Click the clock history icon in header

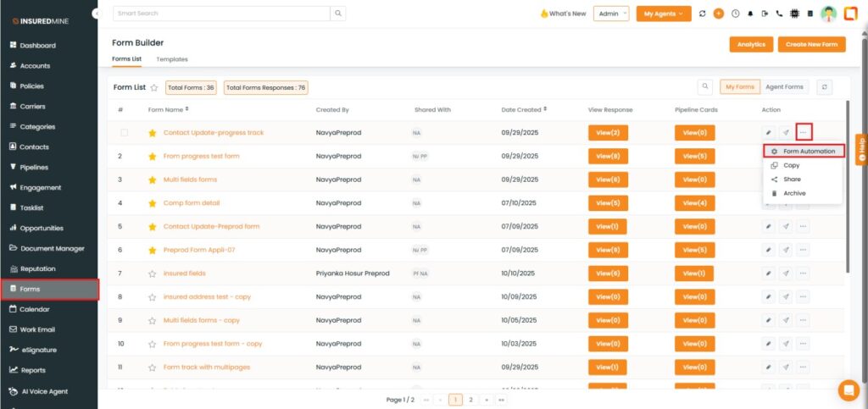pyautogui.click(x=735, y=14)
